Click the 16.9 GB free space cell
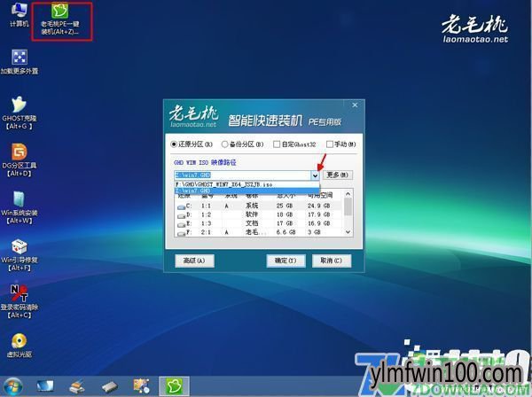This screenshot has width=532, height=397. click(318, 223)
